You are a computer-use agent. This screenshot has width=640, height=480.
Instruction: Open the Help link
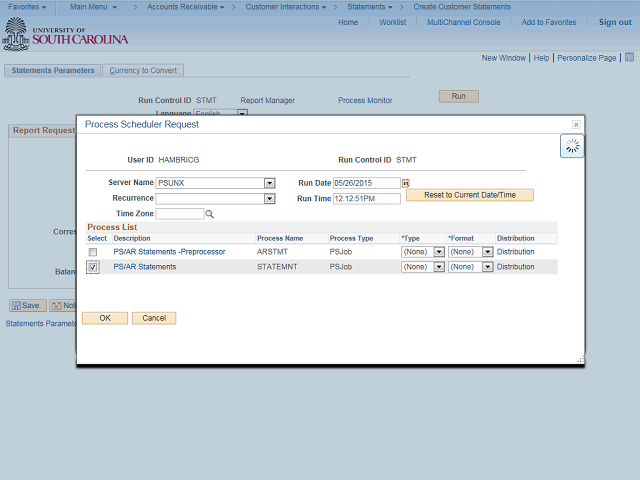tap(541, 58)
